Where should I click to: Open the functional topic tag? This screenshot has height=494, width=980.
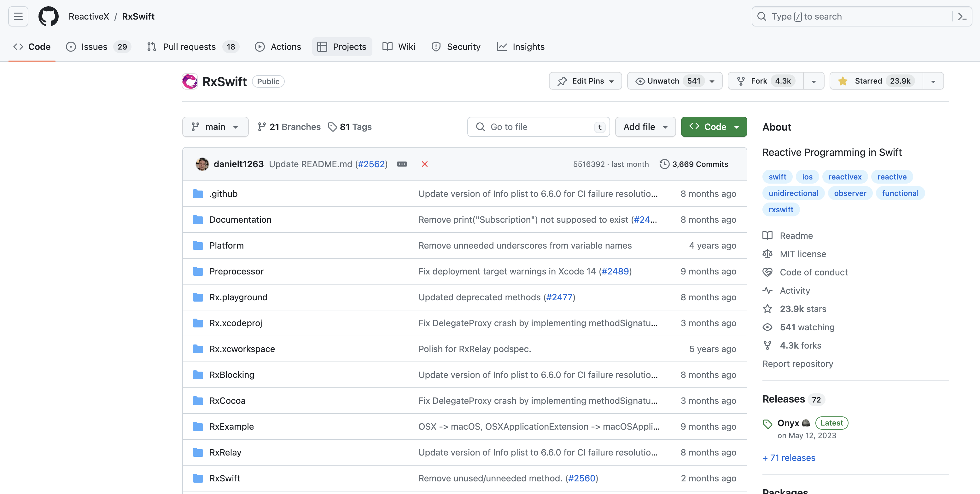900,193
